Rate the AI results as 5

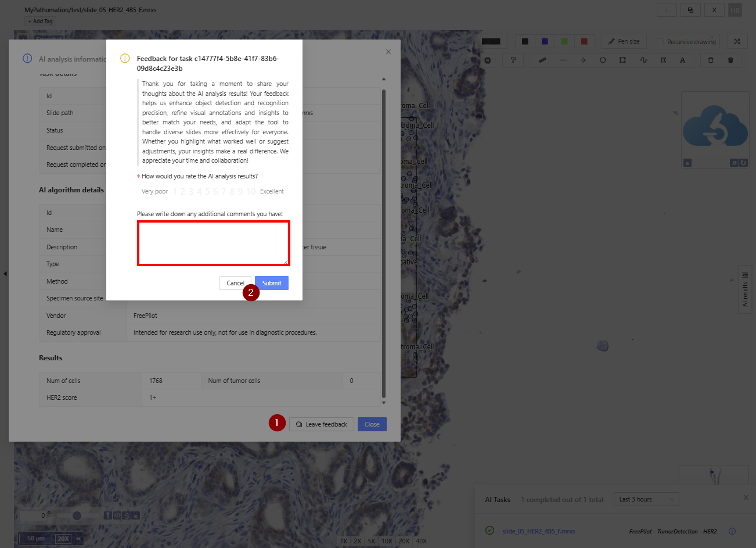[x=207, y=192]
